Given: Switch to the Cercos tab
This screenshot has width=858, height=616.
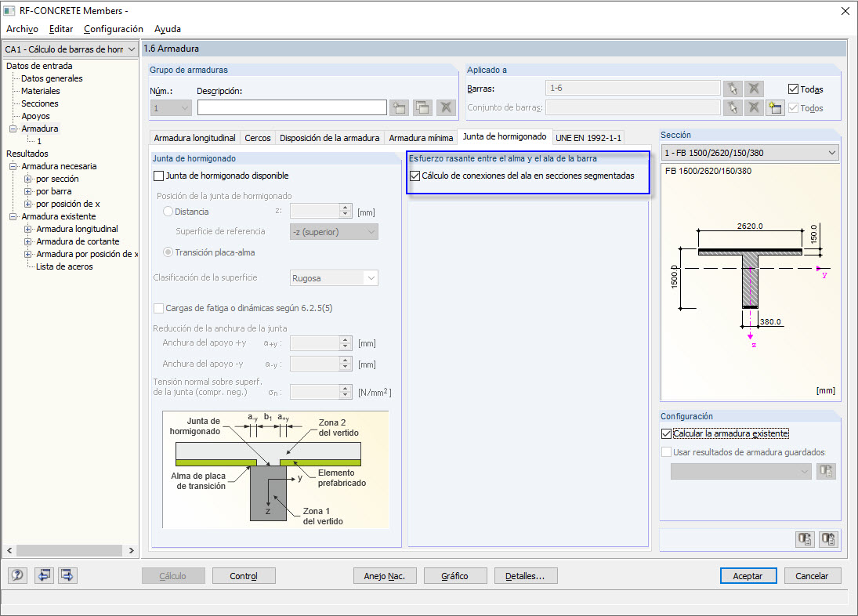Looking at the screenshot, I should (x=257, y=138).
